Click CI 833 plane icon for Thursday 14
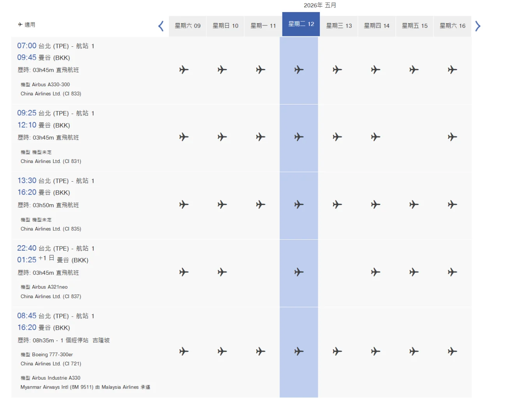This screenshot has height=403, width=532. coord(375,70)
